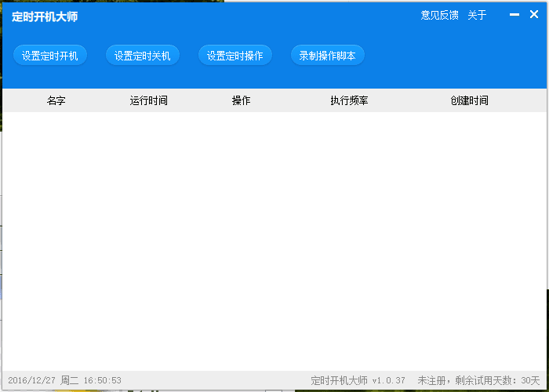Click version text v1.0.37 in status bar

388,380
